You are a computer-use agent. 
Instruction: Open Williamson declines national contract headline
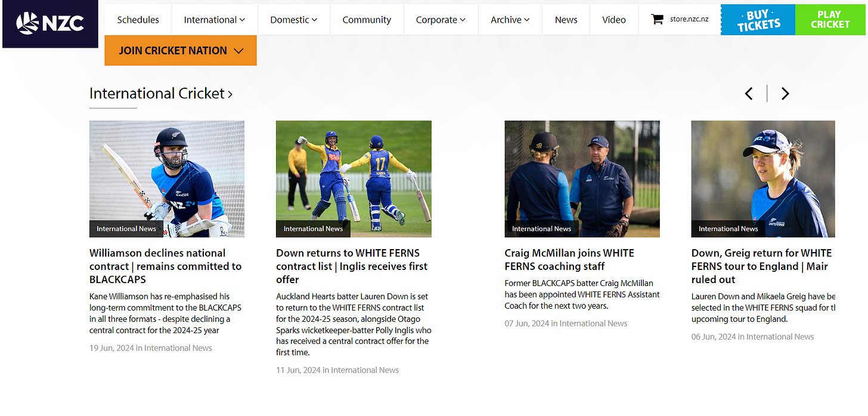[x=166, y=266]
